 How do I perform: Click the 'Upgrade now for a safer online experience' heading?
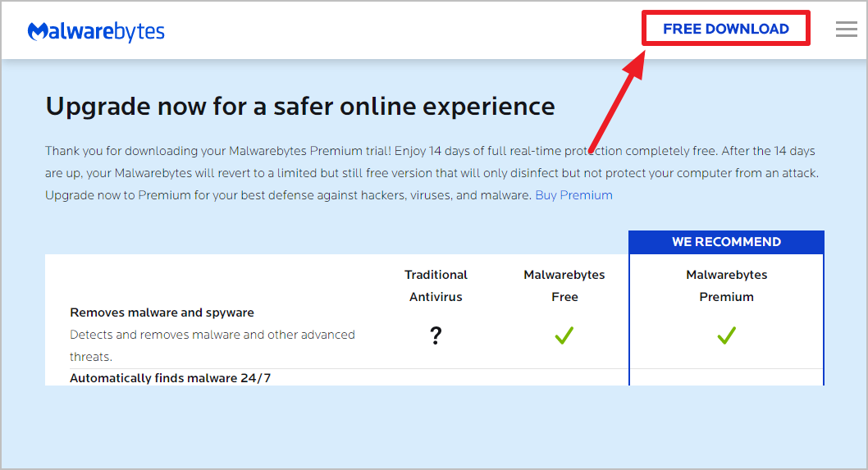pyautogui.click(x=300, y=107)
